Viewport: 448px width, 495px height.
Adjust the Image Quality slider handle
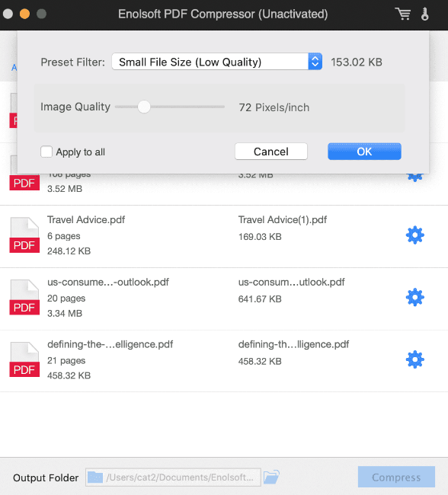click(144, 107)
